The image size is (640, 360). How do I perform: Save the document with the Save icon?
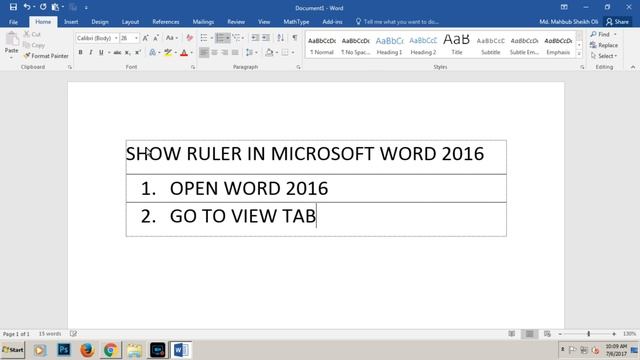pos(13,7)
